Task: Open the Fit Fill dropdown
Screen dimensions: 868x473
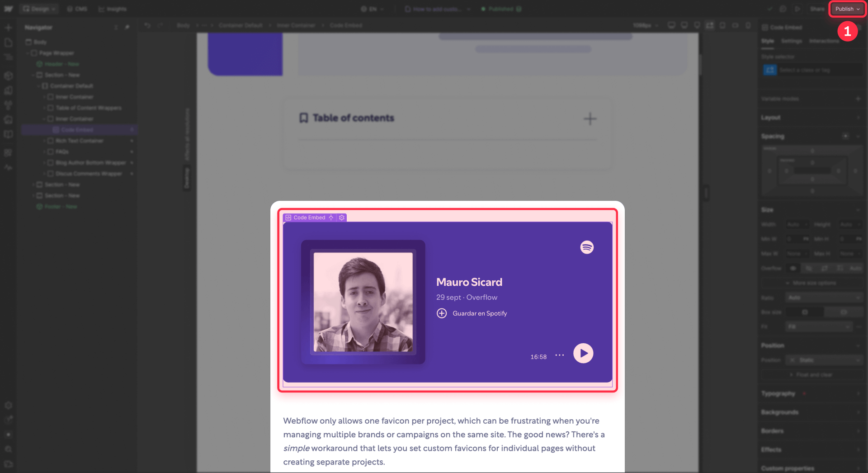Action: click(x=820, y=326)
